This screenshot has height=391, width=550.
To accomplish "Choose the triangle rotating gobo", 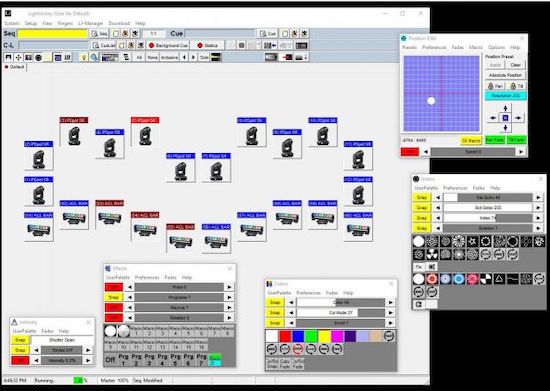I will click(499, 279).
